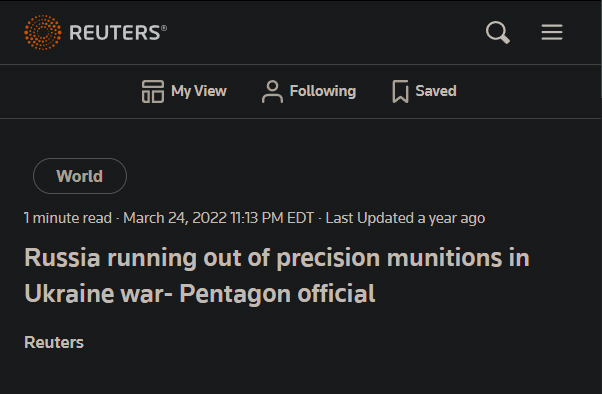This screenshot has width=602, height=394.
Task: Click the Saved bookmark icon
Action: click(x=400, y=91)
